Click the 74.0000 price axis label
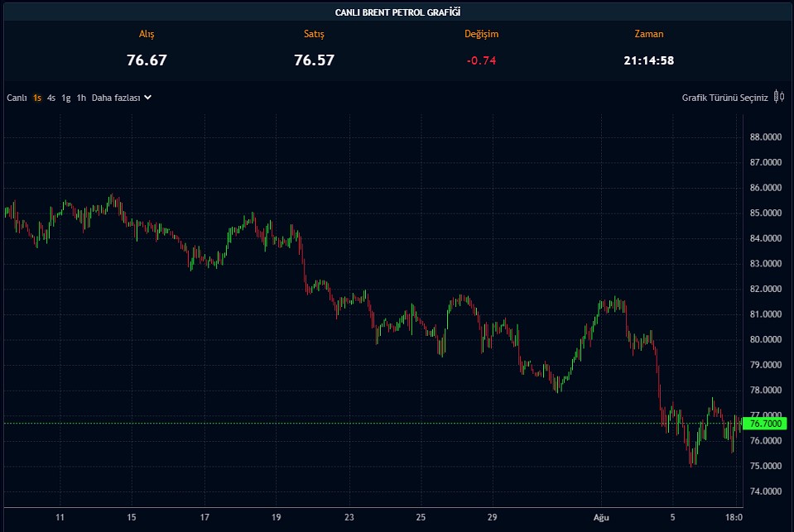794x532 pixels. pyautogui.click(x=765, y=491)
